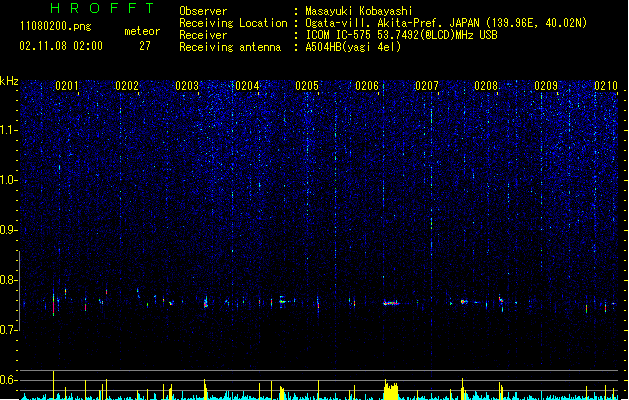Click the kHz axis unit label

point(9,81)
